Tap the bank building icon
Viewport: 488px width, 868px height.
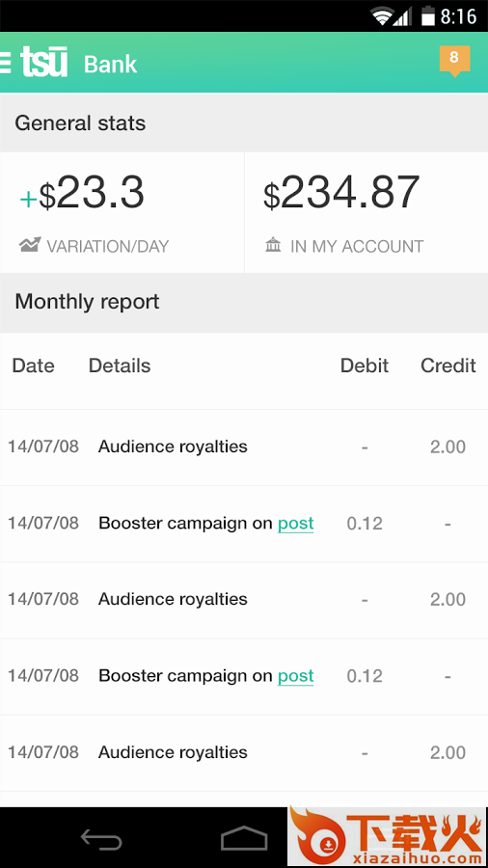tap(273, 245)
